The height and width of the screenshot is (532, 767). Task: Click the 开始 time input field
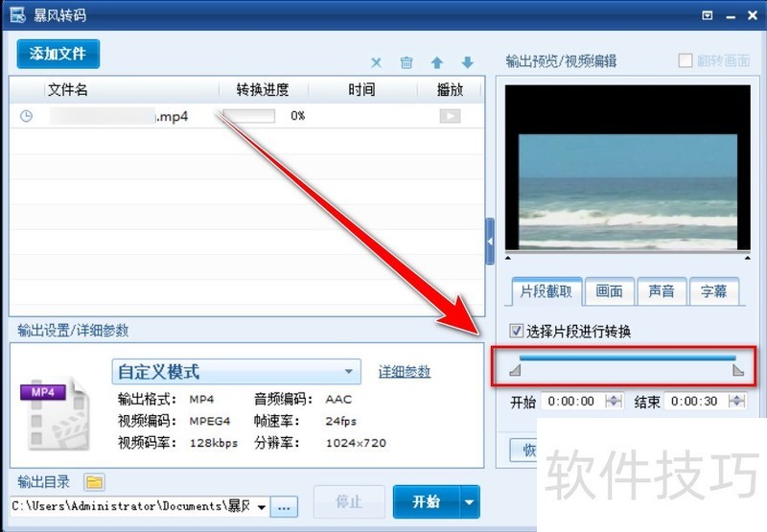(x=572, y=402)
